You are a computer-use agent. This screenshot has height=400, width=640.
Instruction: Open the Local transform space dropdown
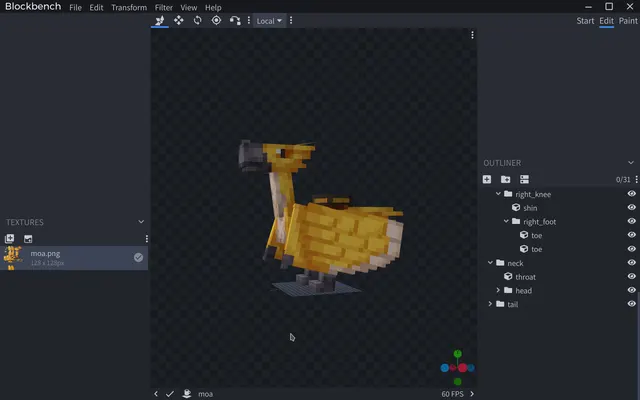(x=269, y=21)
